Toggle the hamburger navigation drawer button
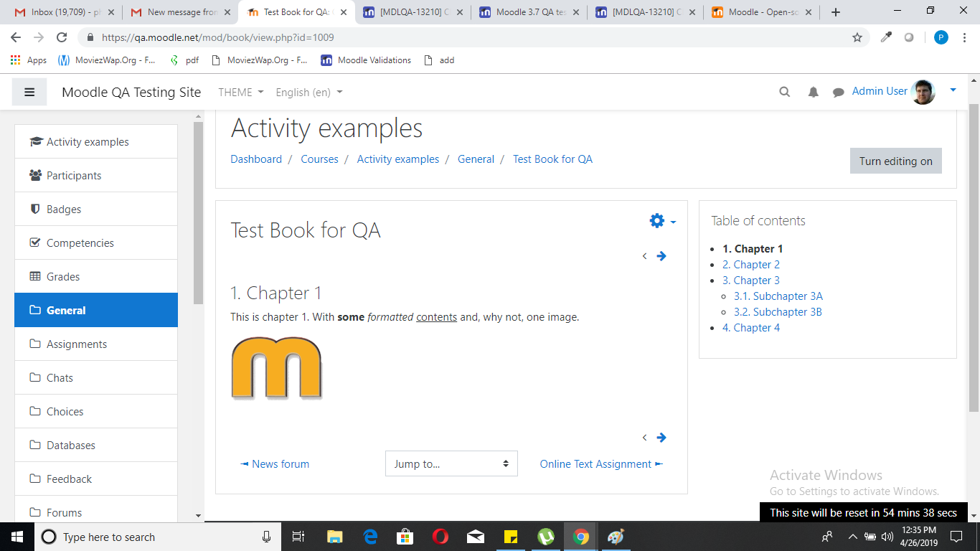 point(29,92)
